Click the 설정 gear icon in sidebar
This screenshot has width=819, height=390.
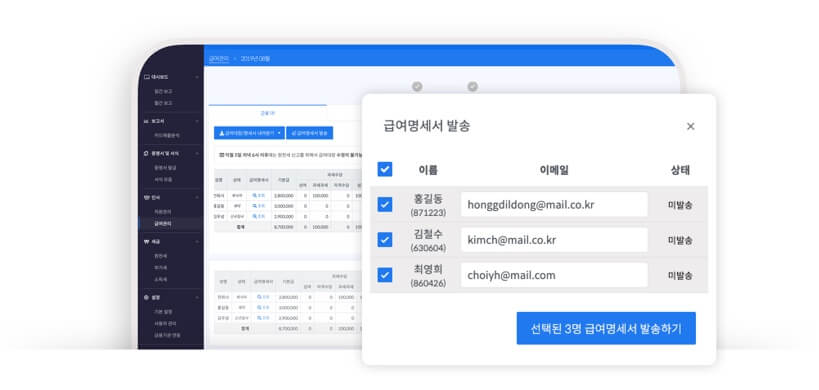(x=147, y=297)
